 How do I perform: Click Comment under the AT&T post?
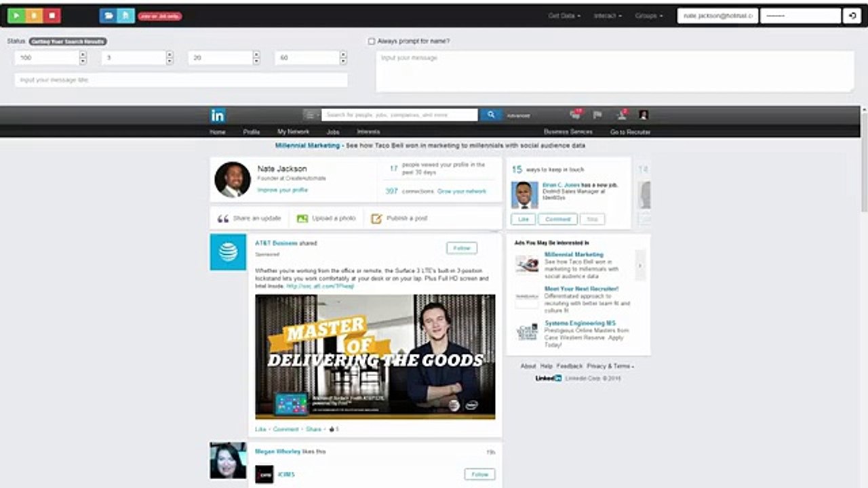tap(285, 430)
